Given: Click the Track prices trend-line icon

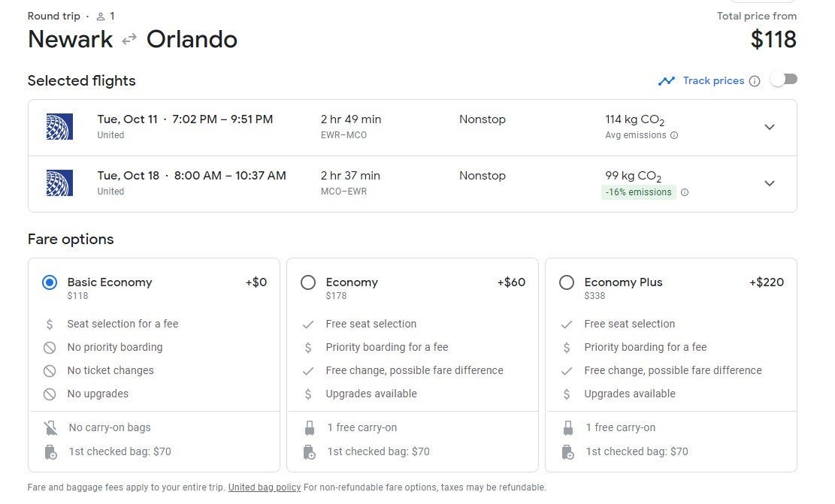Looking at the screenshot, I should click(666, 81).
